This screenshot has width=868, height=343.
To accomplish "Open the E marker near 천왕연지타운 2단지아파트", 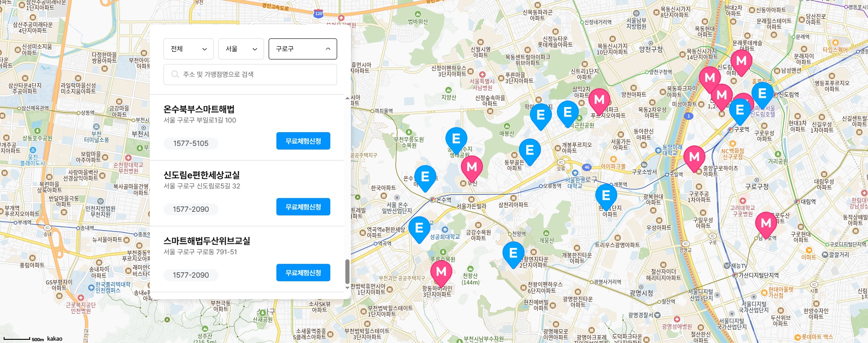I will [513, 253].
